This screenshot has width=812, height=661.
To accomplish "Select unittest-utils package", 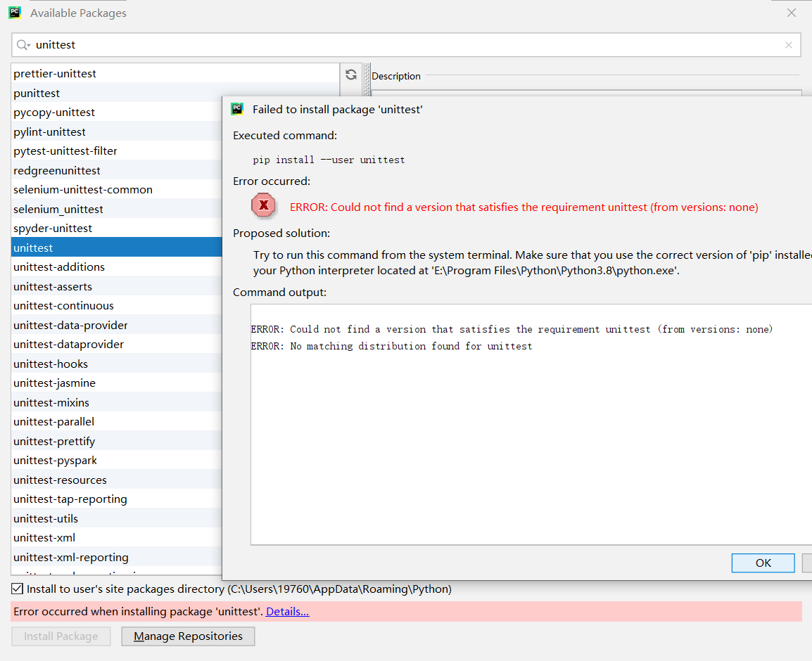I will point(117,518).
